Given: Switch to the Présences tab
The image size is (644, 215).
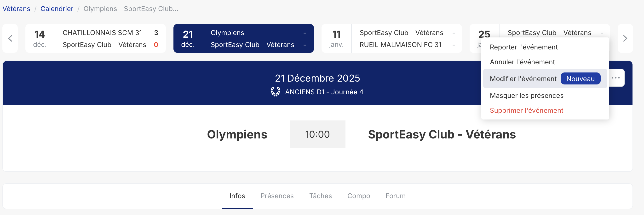Looking at the screenshot, I should (x=277, y=196).
